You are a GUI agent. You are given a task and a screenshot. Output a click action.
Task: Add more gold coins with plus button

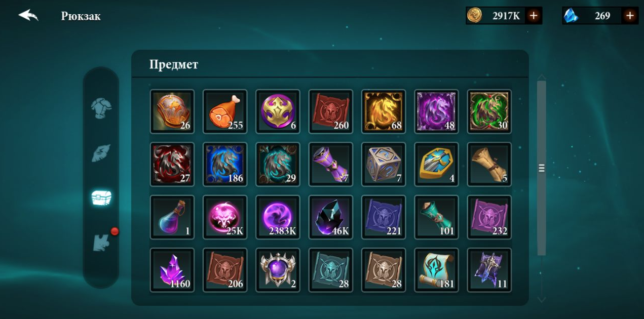click(533, 16)
